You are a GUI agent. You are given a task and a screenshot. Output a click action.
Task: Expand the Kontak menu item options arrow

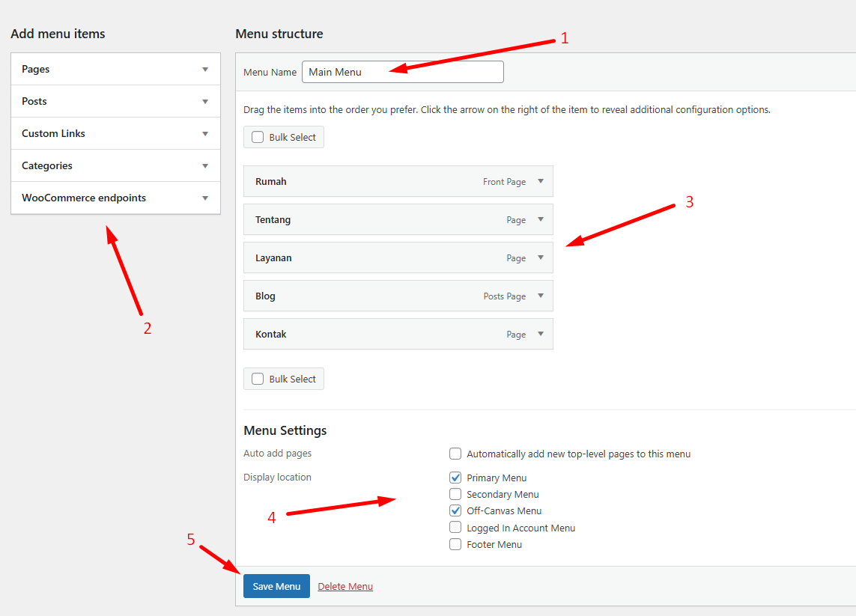point(541,335)
